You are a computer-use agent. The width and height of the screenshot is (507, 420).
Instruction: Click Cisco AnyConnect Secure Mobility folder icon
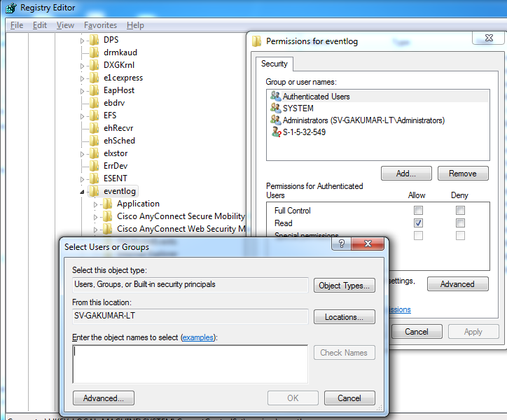[x=107, y=216]
